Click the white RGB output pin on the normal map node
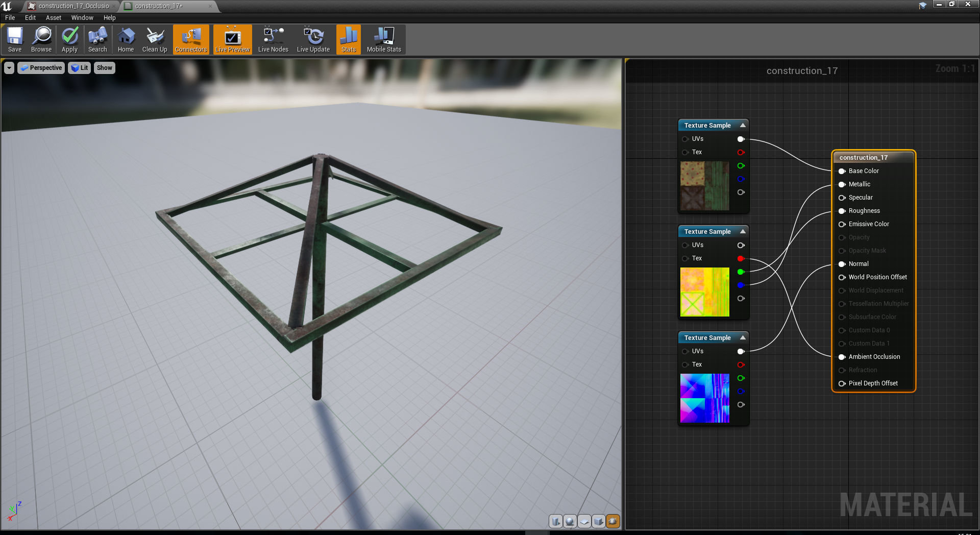Screen dimensions: 980x535 [741, 351]
